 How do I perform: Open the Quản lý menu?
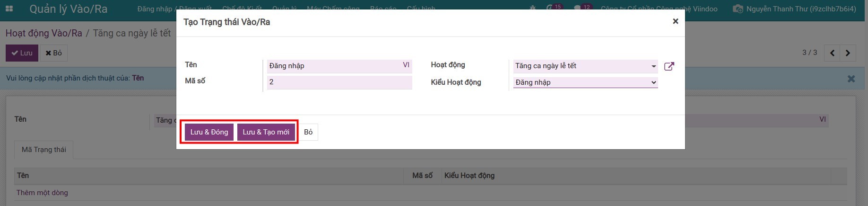[284, 9]
